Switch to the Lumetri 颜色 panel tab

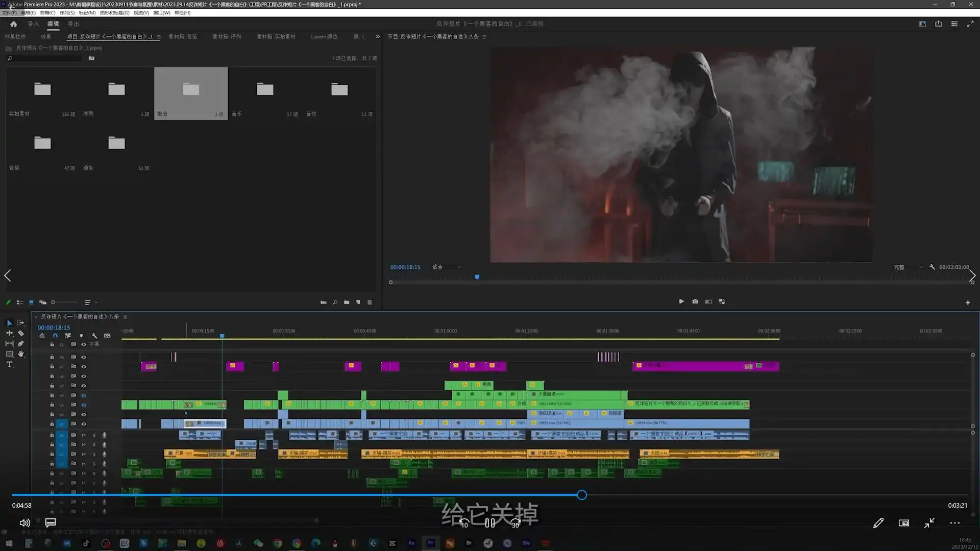324,37
